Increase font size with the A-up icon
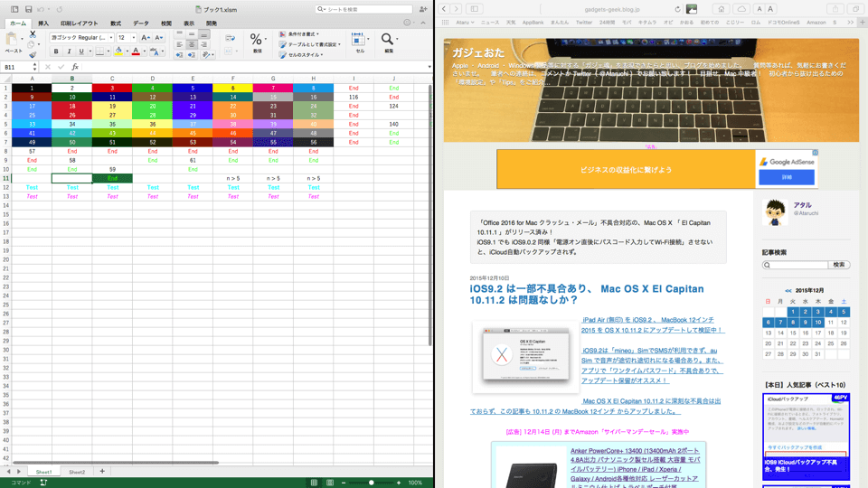This screenshot has height=488, width=868. 146,38
